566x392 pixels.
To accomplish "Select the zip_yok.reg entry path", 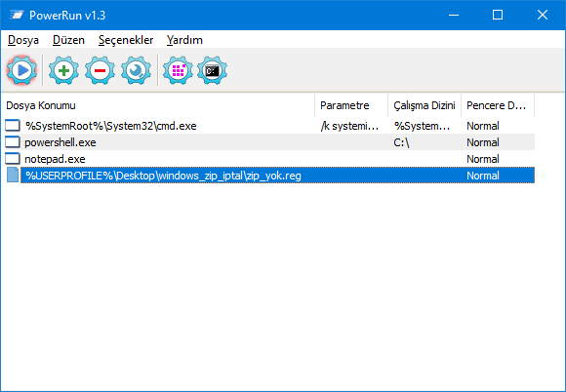I will [x=163, y=176].
